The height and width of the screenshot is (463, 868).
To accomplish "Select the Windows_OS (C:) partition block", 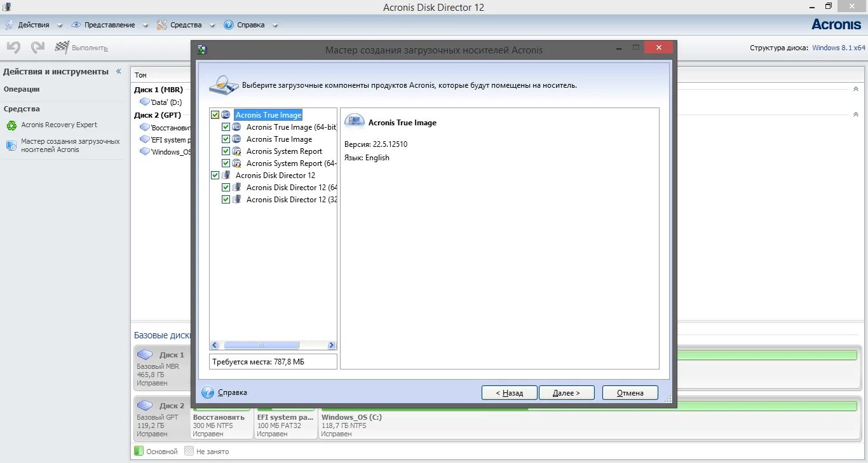I will click(x=588, y=419).
